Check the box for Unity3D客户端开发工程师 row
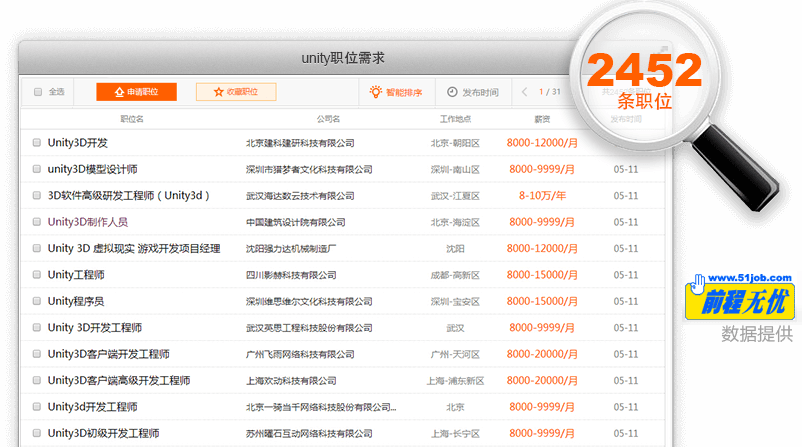The width and height of the screenshot is (802, 447). pos(37,354)
